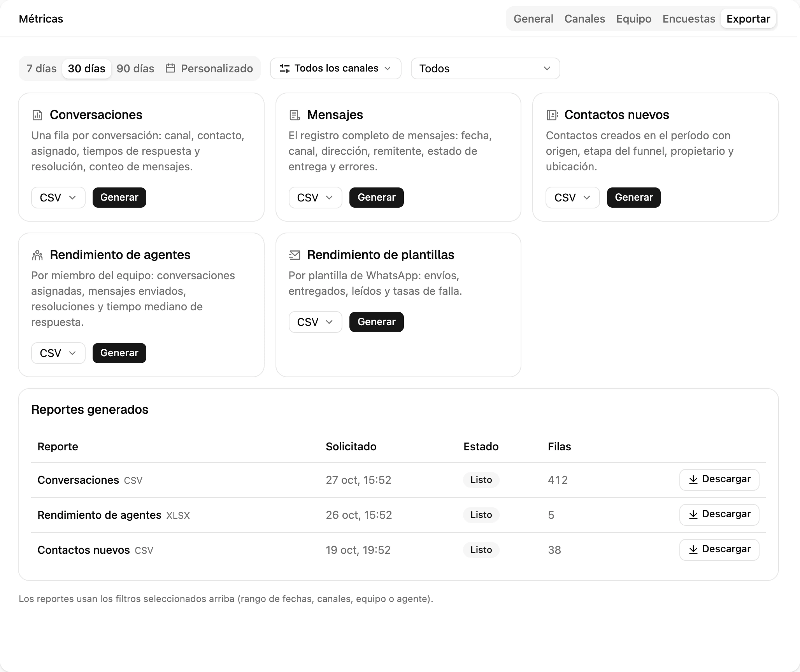Click the Solicitado column header
800x672 pixels.
(351, 446)
